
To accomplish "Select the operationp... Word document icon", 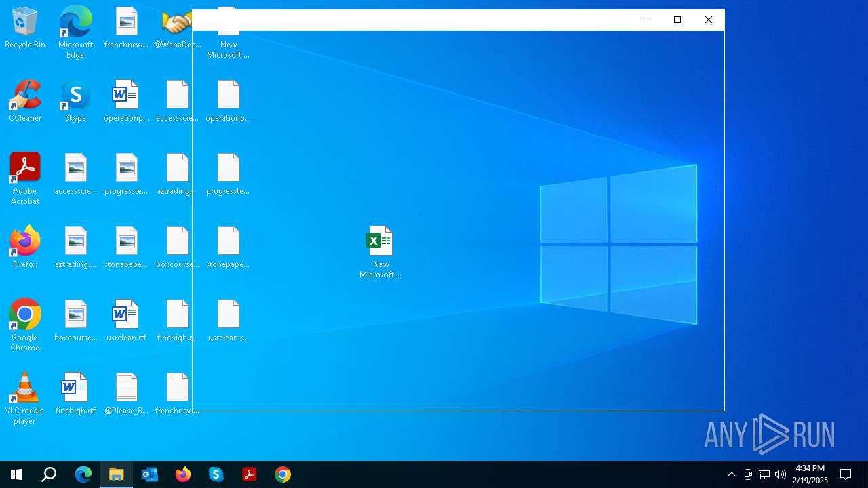I will (126, 101).
